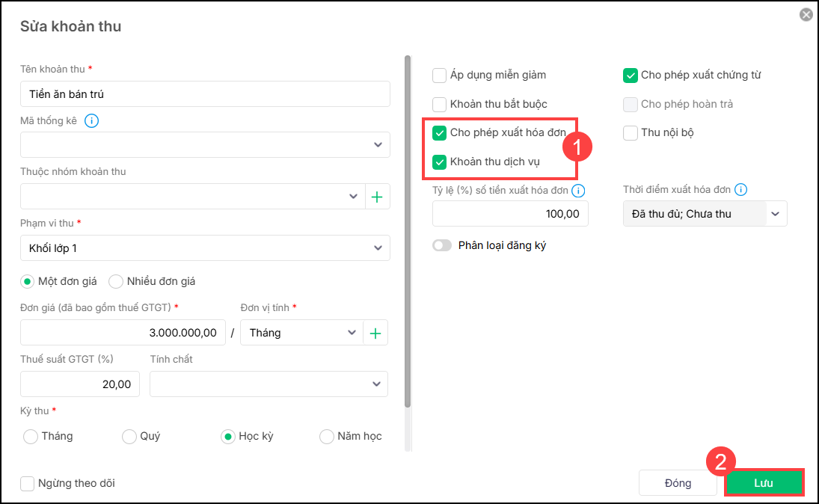Select the Nhiều đơn giá radio button
819x504 pixels.
116,281
